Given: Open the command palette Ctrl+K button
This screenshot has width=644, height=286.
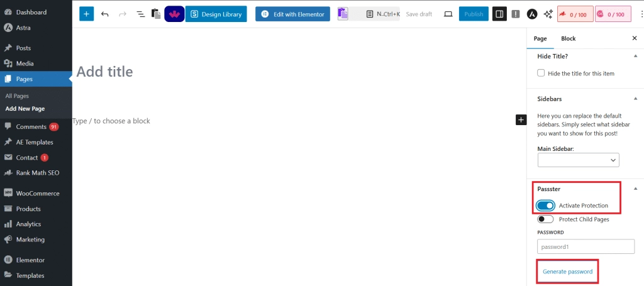Looking at the screenshot, I should (383, 14).
